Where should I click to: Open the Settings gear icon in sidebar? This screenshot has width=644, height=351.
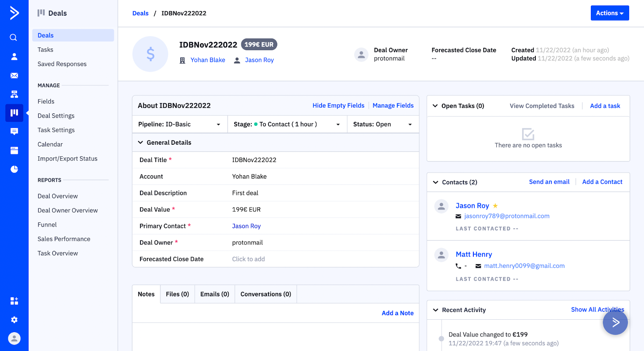[x=14, y=320]
